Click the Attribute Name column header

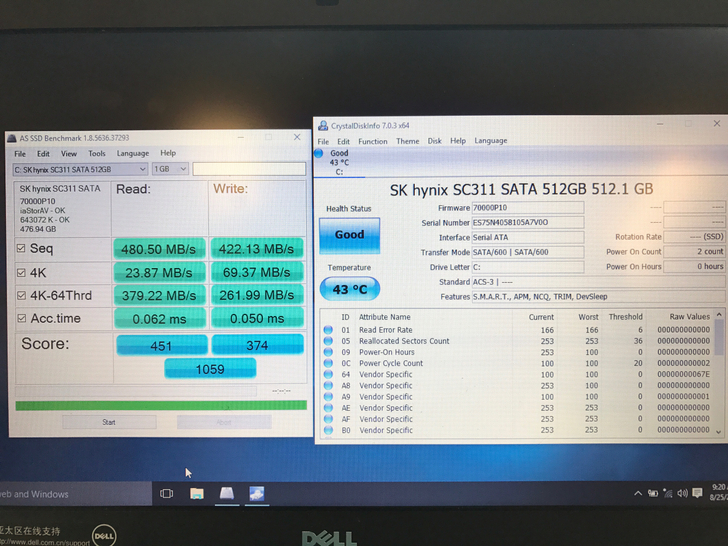(x=385, y=317)
